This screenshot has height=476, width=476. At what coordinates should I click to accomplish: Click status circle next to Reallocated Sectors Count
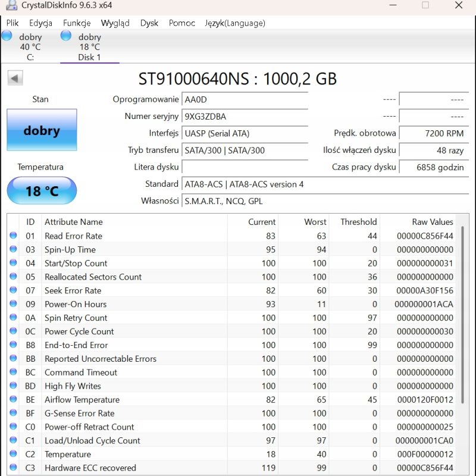(13, 277)
